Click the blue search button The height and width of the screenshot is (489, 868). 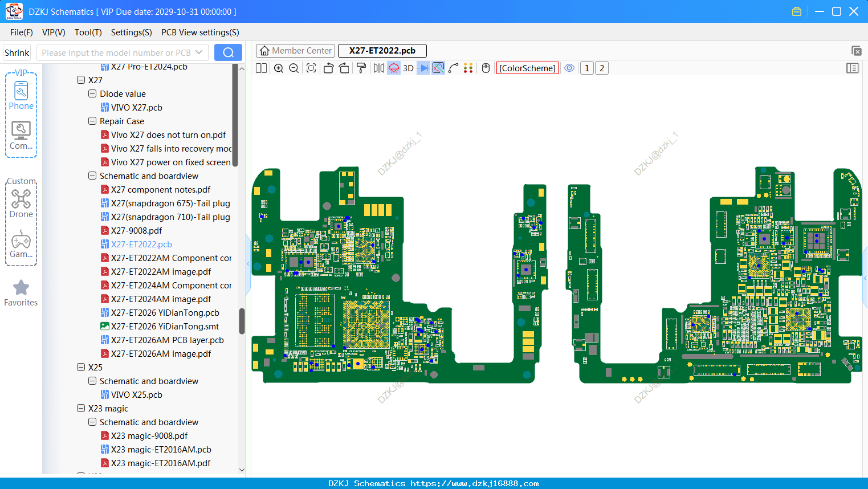coord(228,52)
